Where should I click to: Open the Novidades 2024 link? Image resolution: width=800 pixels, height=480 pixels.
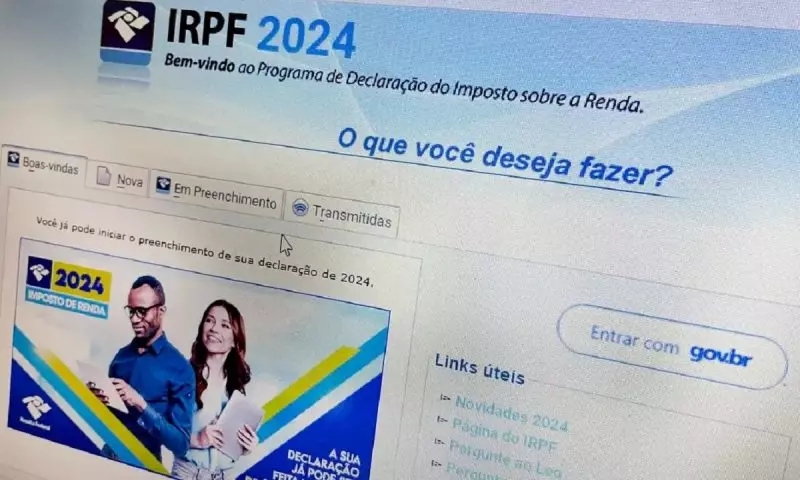[511, 413]
